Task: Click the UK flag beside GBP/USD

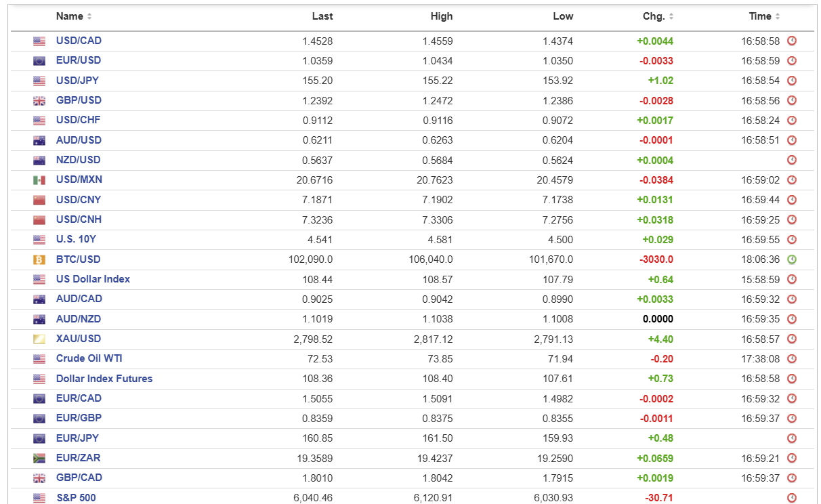Action: tap(39, 101)
